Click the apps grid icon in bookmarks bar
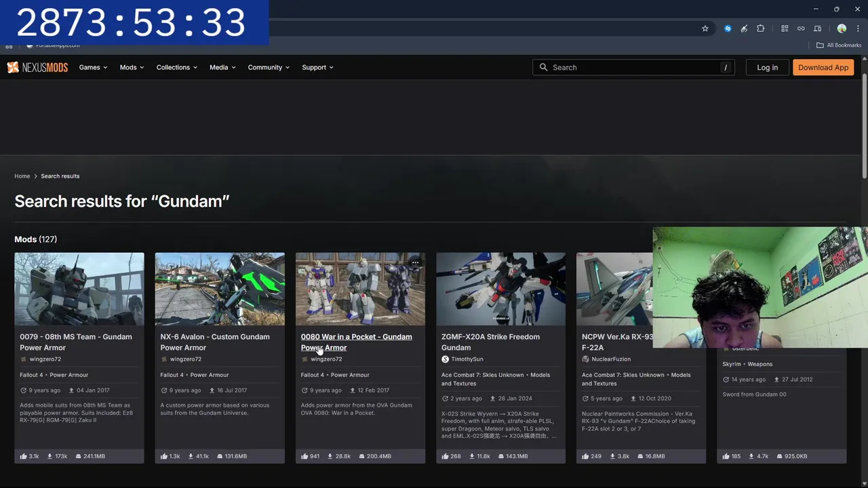 [x=9, y=45]
